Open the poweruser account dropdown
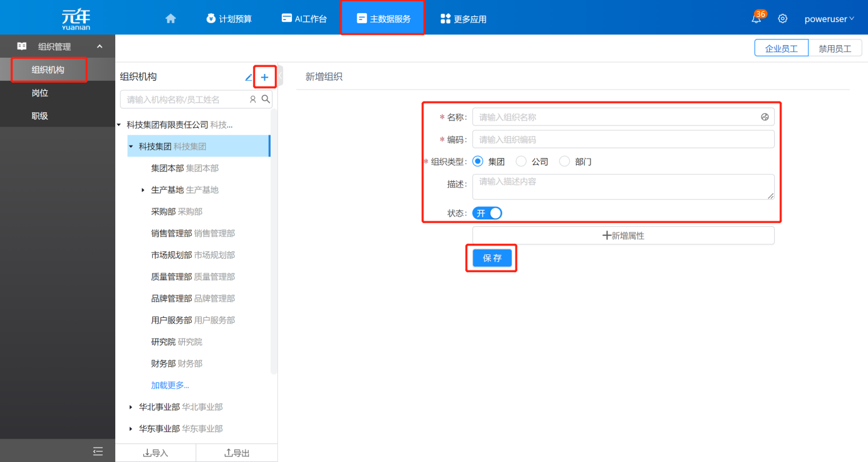The width and height of the screenshot is (868, 462). click(829, 19)
